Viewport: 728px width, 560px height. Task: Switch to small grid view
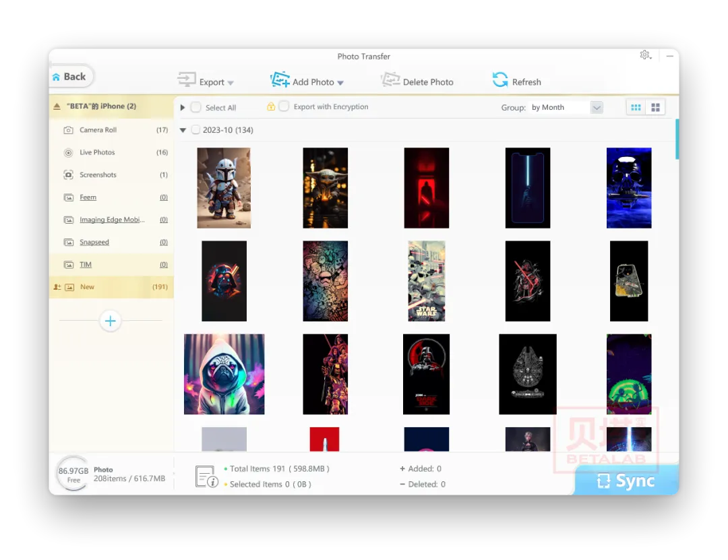tap(636, 107)
